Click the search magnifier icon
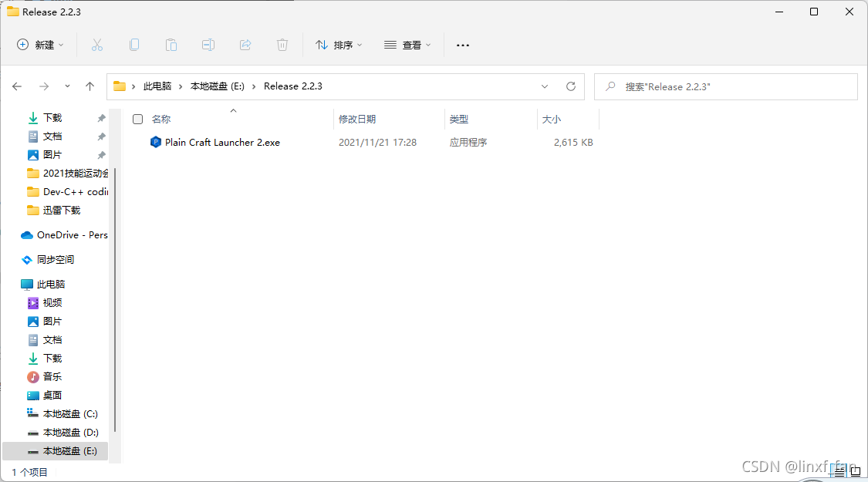Image resolution: width=868 pixels, height=482 pixels. (610, 86)
